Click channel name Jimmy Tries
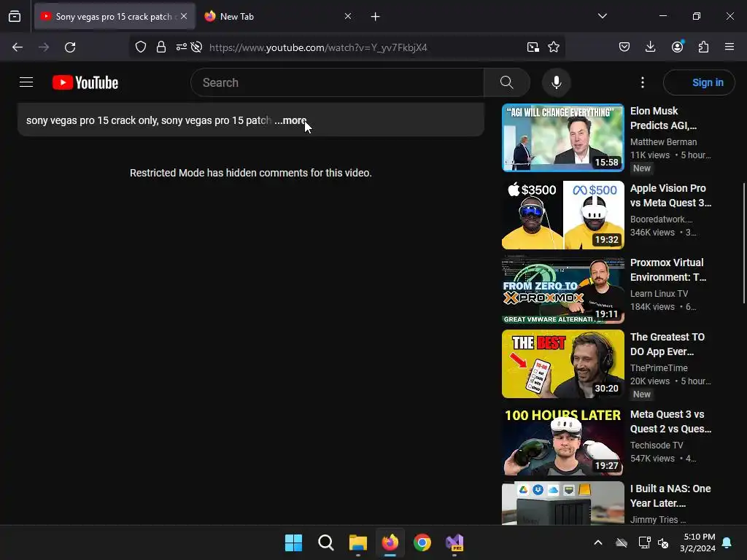This screenshot has height=560, width=747. point(658,519)
